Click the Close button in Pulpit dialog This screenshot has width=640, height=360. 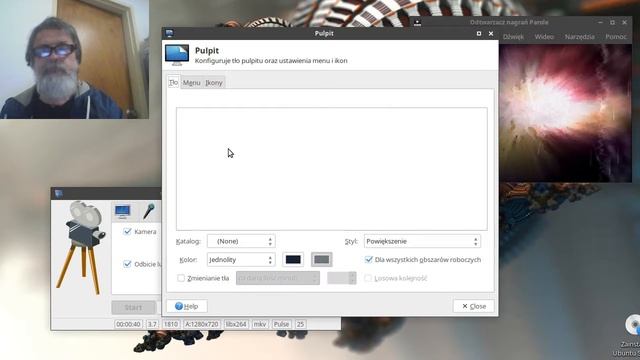pyautogui.click(x=473, y=306)
